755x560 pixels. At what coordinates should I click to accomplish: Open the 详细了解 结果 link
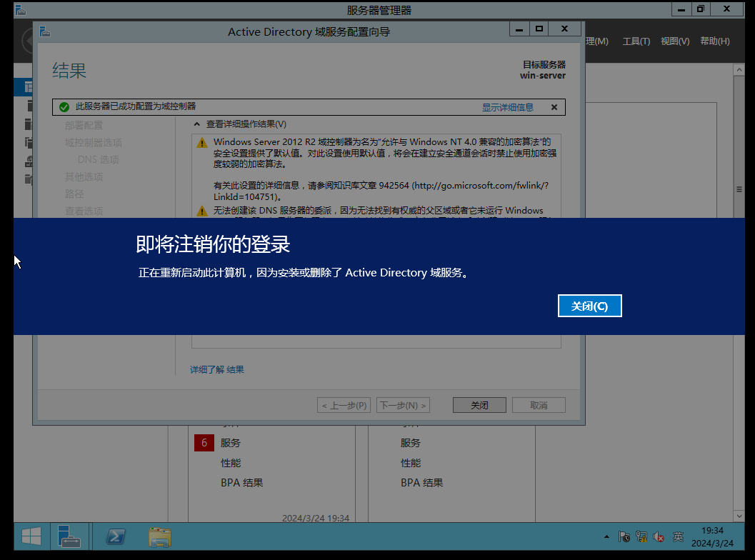(x=216, y=369)
